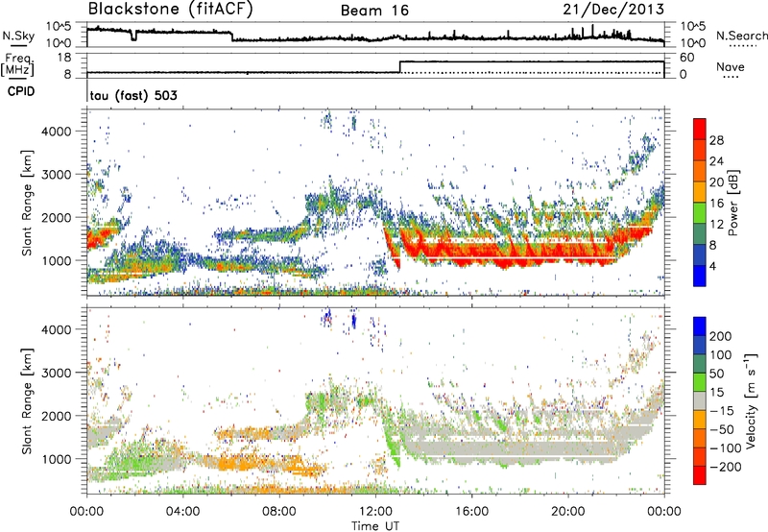768x532 pixels.
Task: Click the plot title "Blackstone (fitACF)"
Action: (170, 9)
